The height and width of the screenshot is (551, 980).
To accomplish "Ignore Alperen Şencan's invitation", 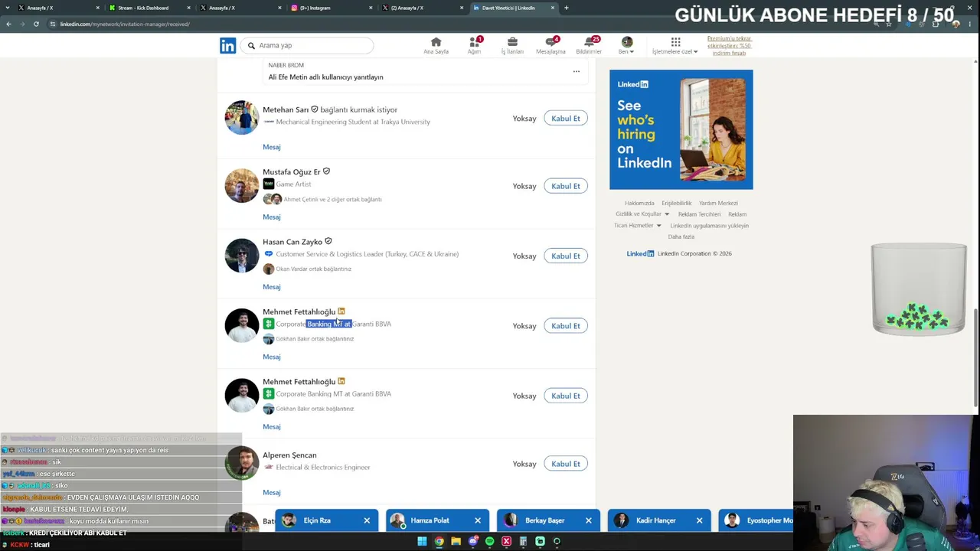I will pos(524,464).
